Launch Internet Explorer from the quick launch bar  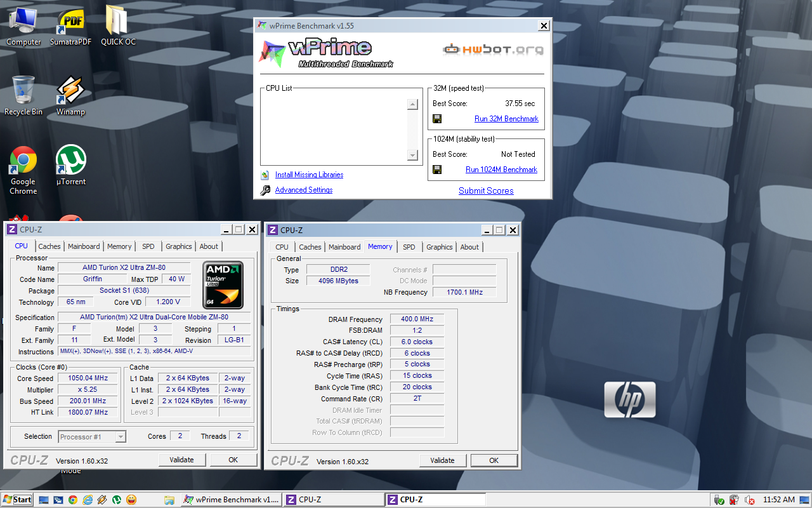tap(88, 500)
